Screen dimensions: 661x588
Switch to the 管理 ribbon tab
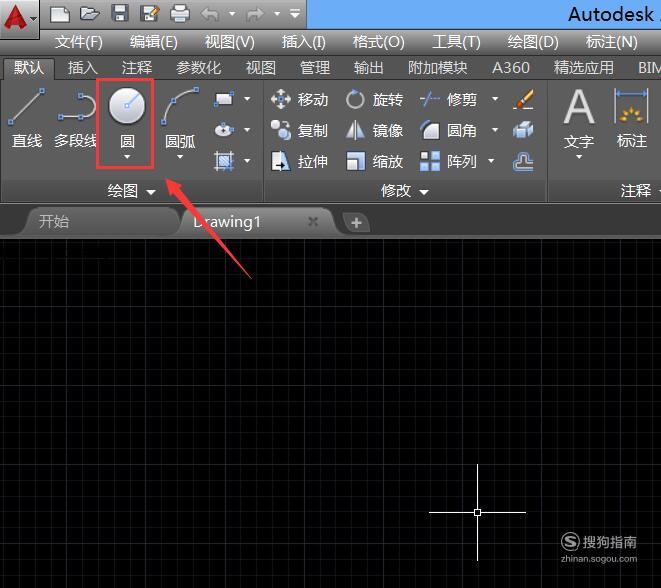pos(315,67)
